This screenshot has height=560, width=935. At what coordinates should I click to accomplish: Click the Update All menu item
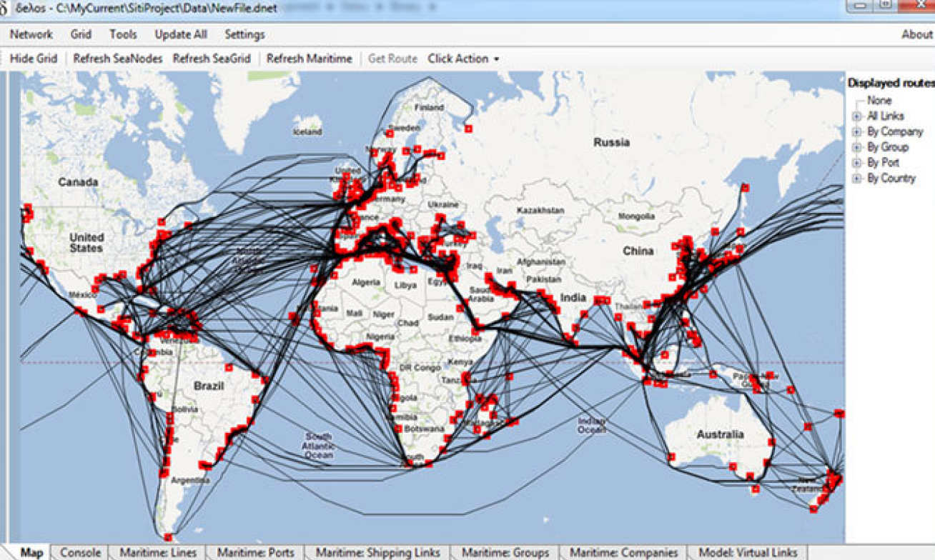(181, 34)
